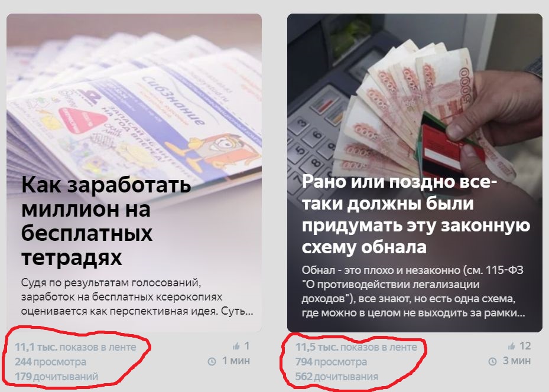549x392 pixels.
Task: Click the notebooks photo on the left card
Action: pos(134,94)
